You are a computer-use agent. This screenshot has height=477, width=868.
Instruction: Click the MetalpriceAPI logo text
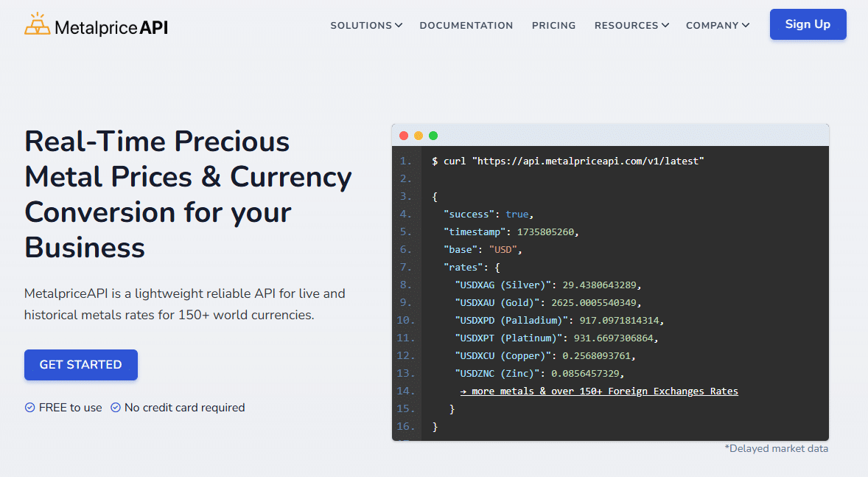[111, 27]
